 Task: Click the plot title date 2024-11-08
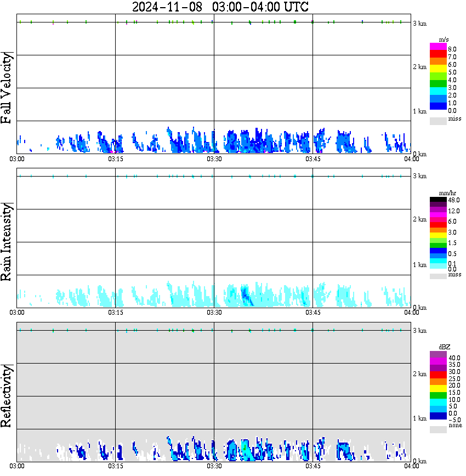167,7
